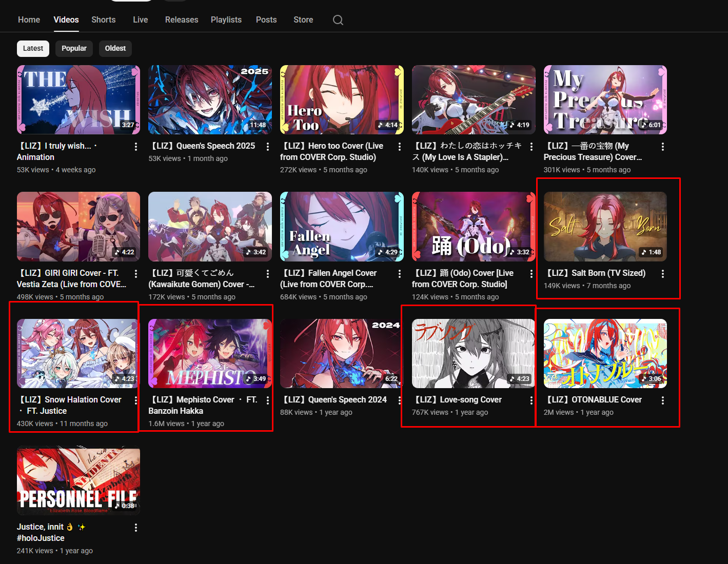This screenshot has height=564, width=728.
Task: Open options menu for Snow Halation Cover
Action: coord(135,400)
